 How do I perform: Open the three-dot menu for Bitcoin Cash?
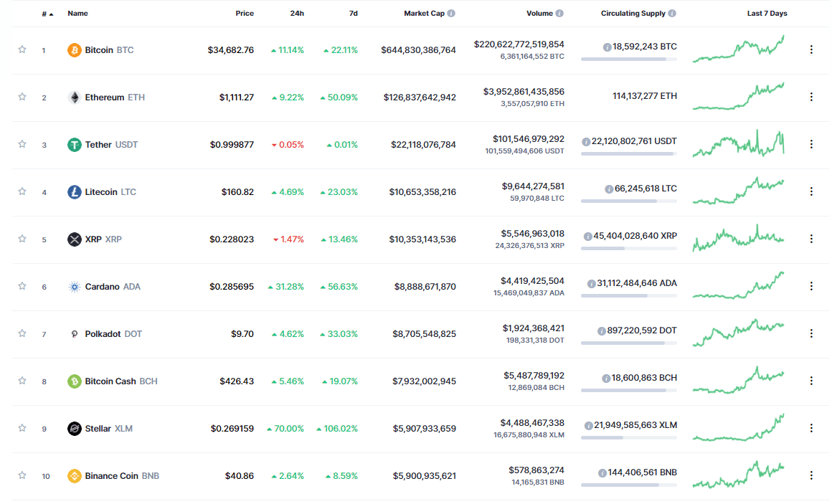811,381
